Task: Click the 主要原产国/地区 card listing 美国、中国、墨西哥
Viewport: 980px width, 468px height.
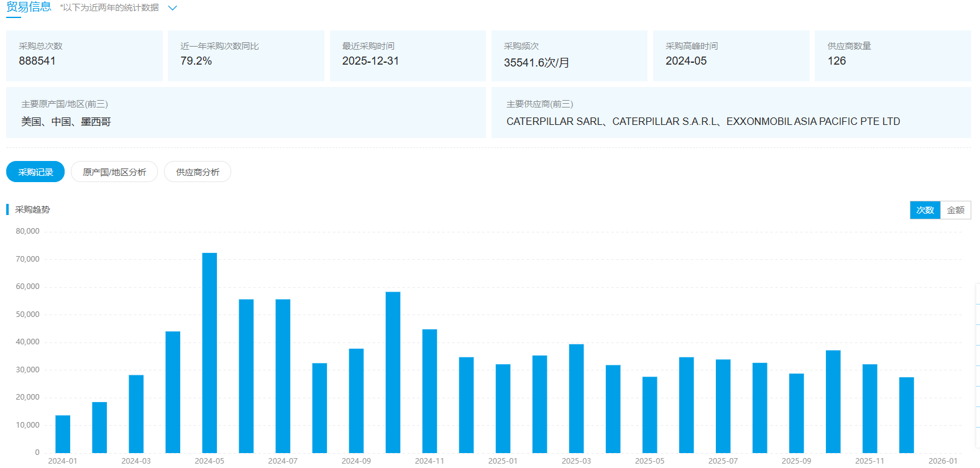Action: click(x=245, y=112)
